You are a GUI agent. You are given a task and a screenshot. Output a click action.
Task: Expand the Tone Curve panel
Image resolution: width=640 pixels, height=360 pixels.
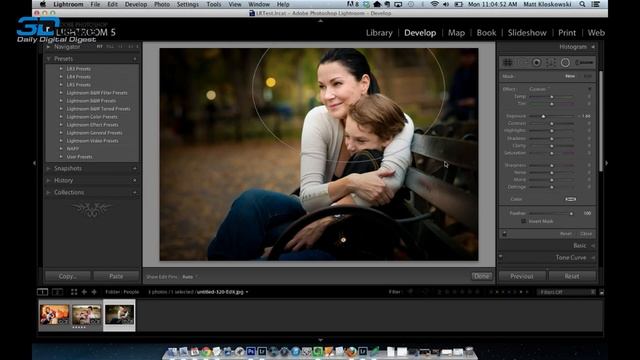click(x=593, y=258)
